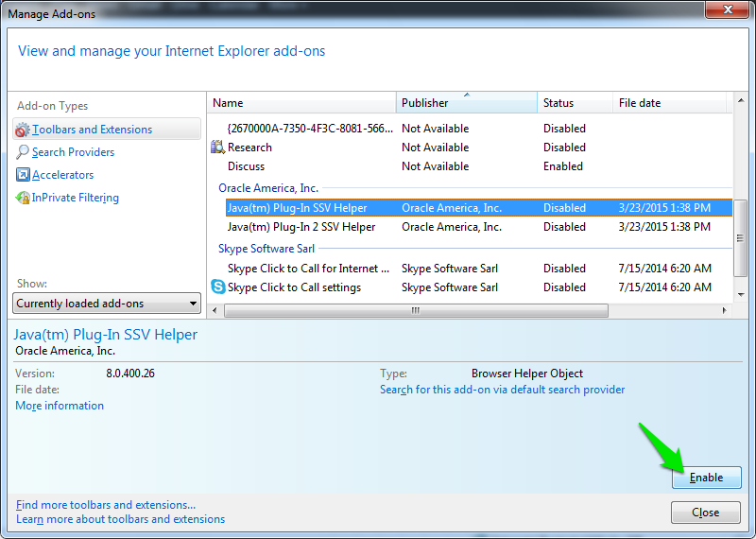Image resolution: width=756 pixels, height=539 pixels.
Task: Click the up arrow of the vertical scrollbar
Action: tap(741, 100)
